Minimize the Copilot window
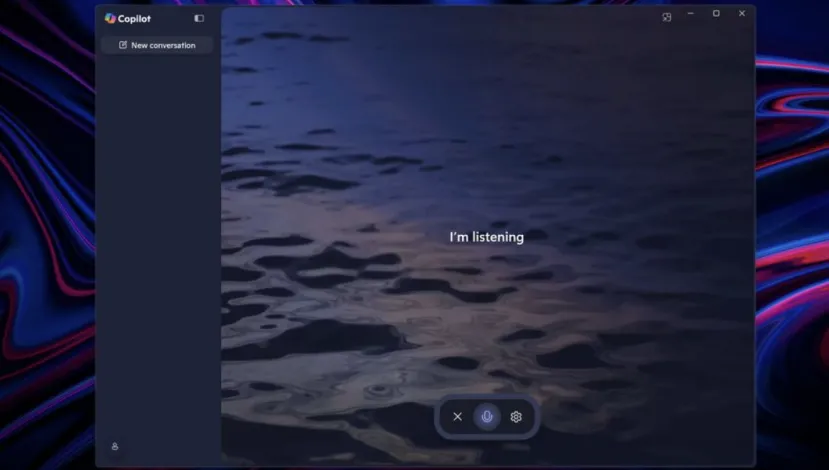 coord(690,14)
